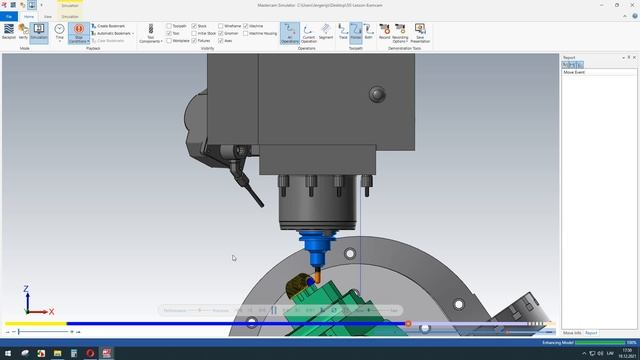Click Clear Bookmarks

tap(108, 41)
